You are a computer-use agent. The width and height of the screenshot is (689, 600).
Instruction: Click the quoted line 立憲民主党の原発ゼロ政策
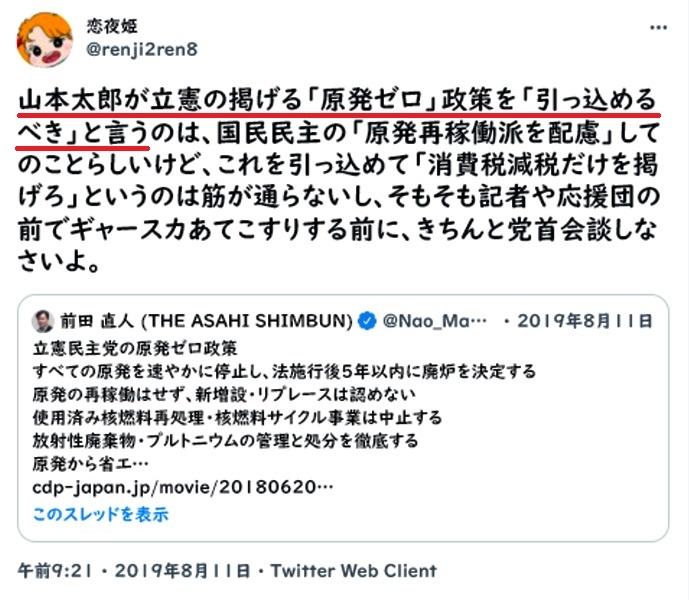click(x=135, y=348)
